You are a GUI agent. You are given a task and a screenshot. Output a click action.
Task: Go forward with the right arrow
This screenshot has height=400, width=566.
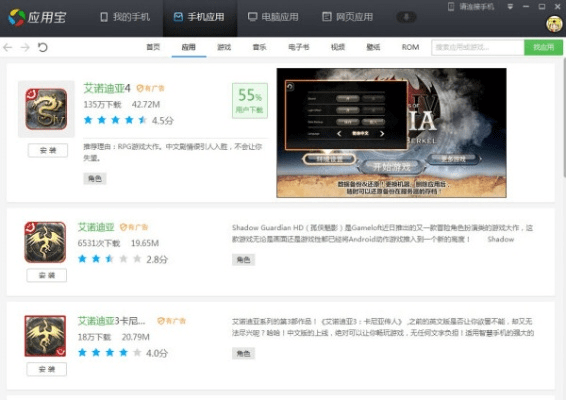pyautogui.click(x=25, y=47)
